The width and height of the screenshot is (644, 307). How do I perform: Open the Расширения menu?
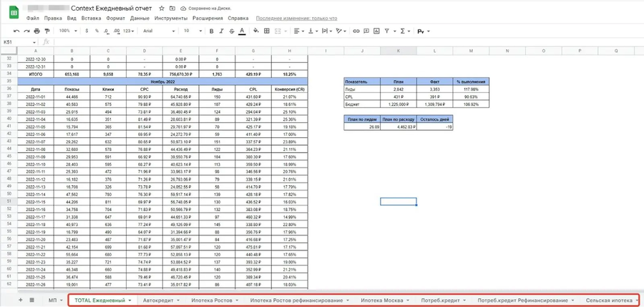[207, 19]
